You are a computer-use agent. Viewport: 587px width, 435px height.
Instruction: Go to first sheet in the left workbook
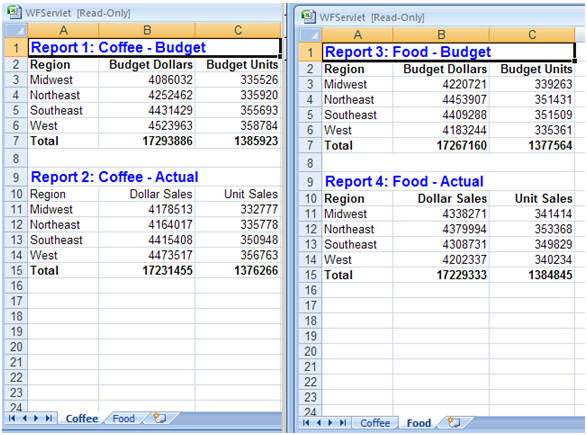[12, 418]
